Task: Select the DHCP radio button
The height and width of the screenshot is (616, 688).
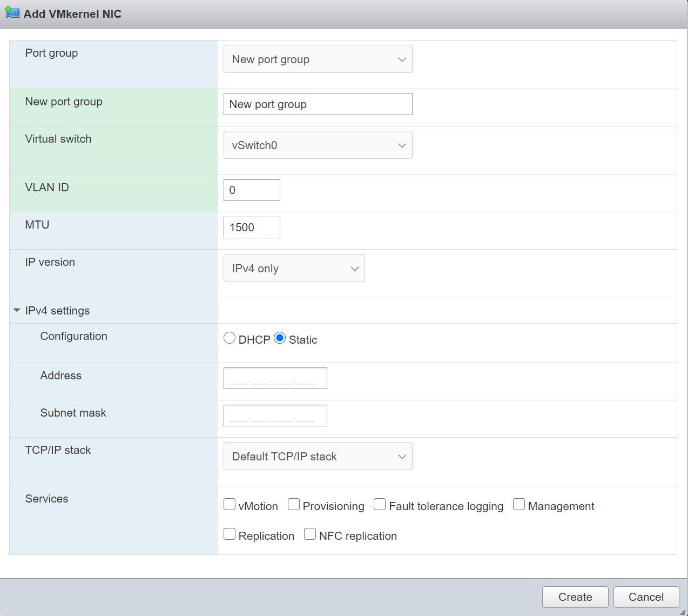Action: pyautogui.click(x=230, y=338)
